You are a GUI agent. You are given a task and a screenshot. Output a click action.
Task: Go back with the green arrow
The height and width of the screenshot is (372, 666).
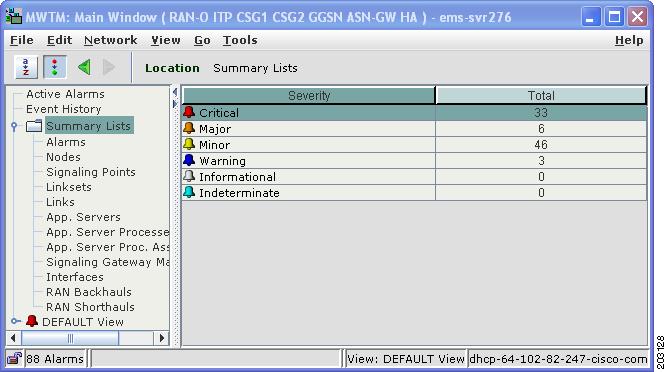point(85,67)
